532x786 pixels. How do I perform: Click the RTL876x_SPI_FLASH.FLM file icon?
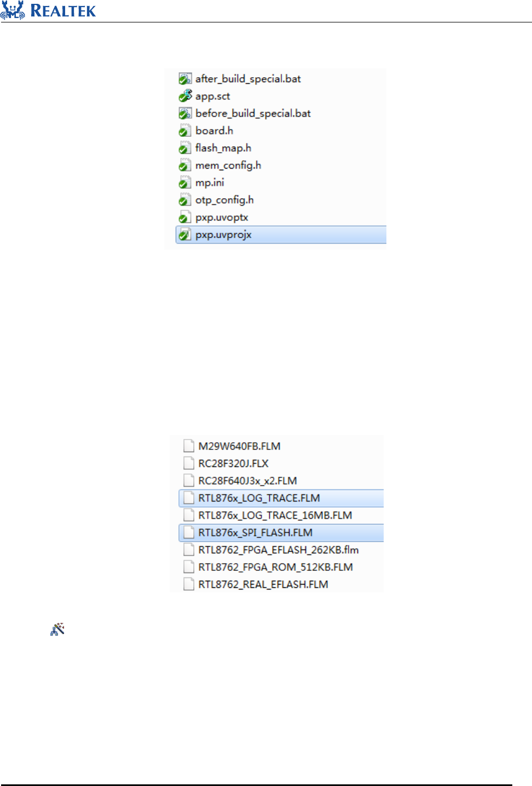(x=189, y=533)
